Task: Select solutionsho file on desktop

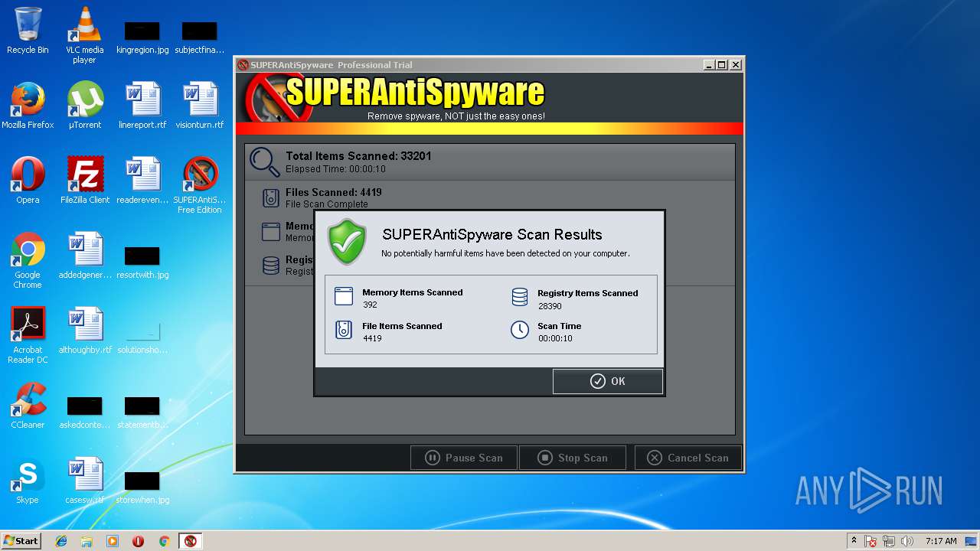Action: click(142, 337)
